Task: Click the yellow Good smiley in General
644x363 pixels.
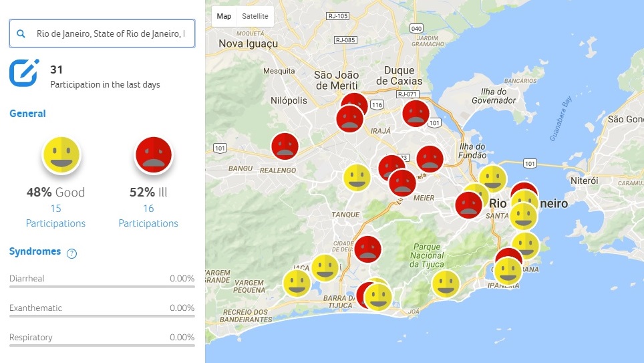Action: 61,154
